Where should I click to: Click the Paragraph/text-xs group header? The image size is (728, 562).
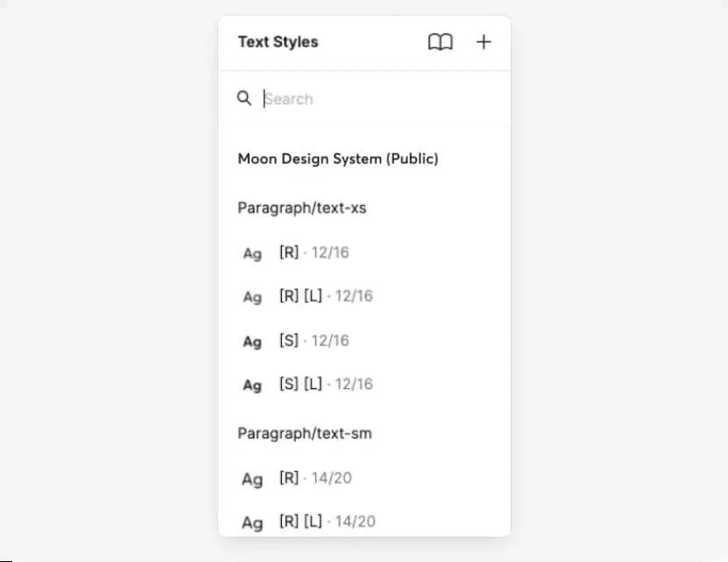pos(301,208)
